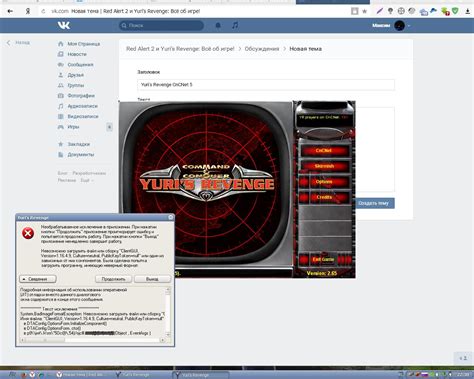The width and height of the screenshot is (474, 379).
Task: Click Выход in the error dialog
Action: pos(152,279)
